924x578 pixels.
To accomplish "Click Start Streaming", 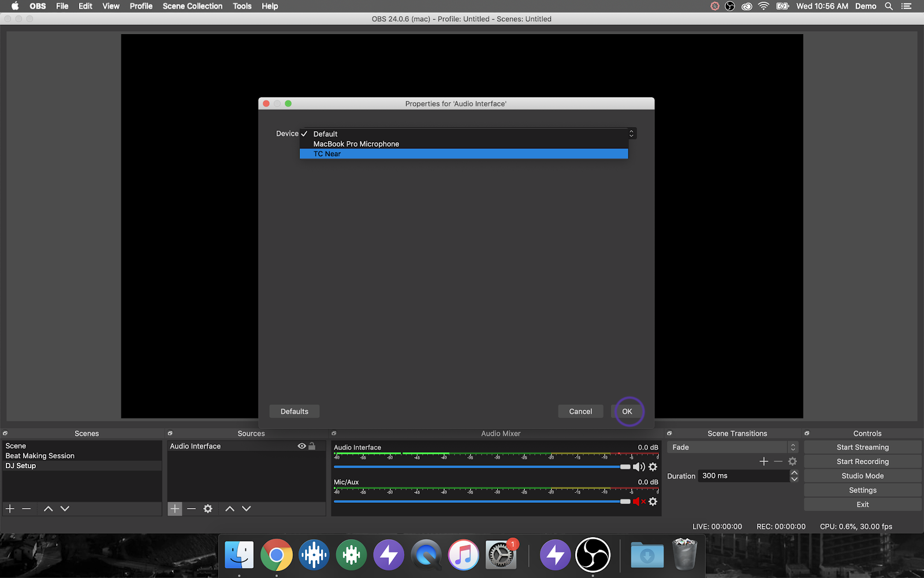I will (x=863, y=447).
